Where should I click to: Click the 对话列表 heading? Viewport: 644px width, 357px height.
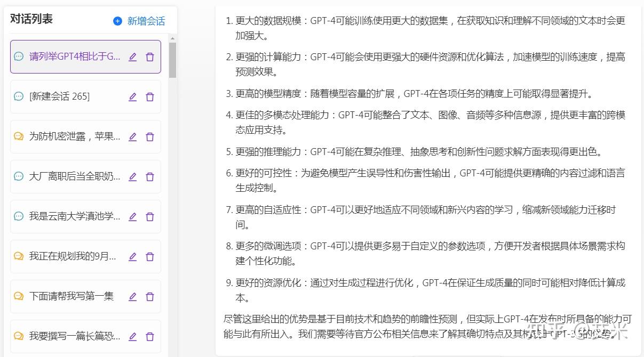[31, 19]
